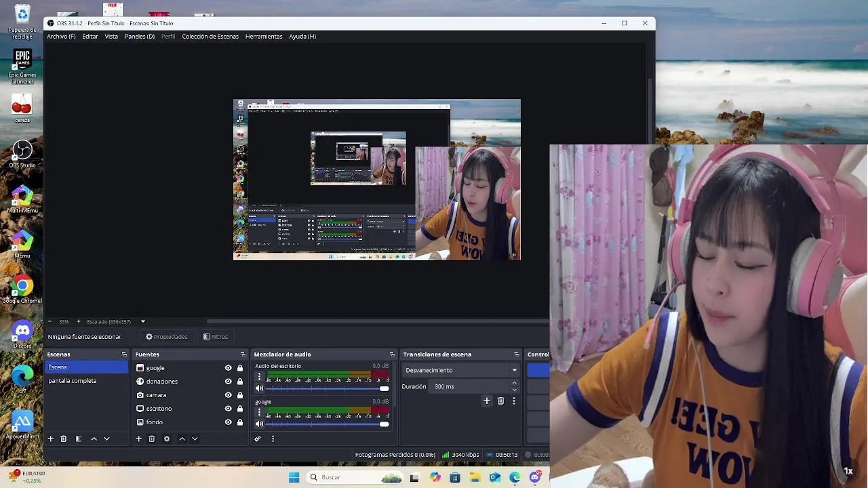
Task: Open the Archivo (F) menu
Action: click(61, 37)
